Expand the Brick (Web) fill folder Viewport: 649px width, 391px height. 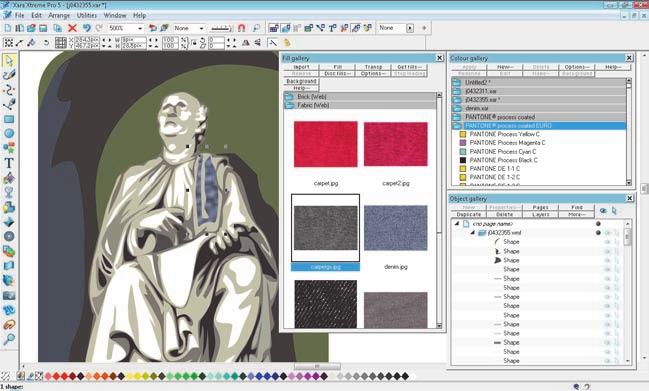coord(360,96)
